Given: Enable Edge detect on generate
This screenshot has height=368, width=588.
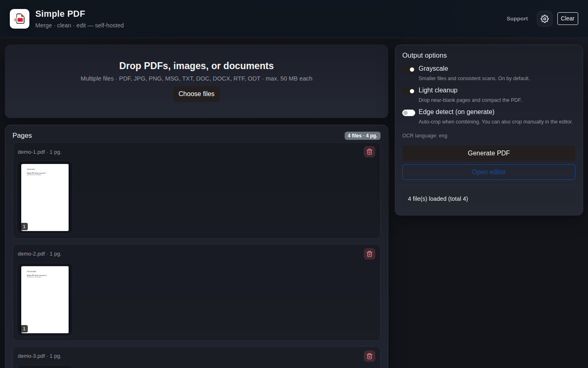Looking at the screenshot, I should click(x=409, y=113).
